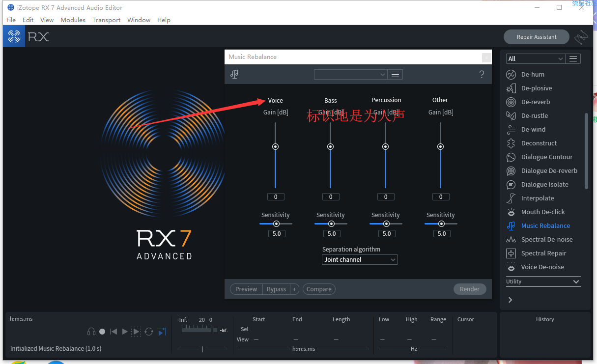Click the Compare button

(319, 289)
